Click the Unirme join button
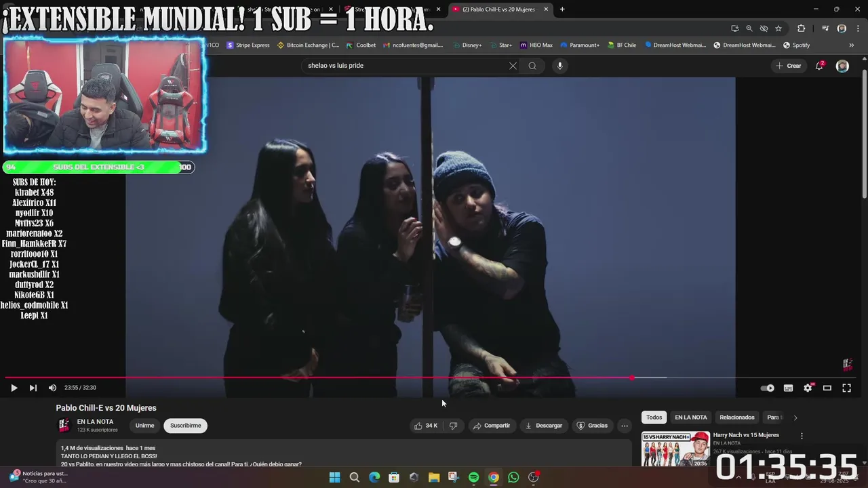 coord(144,426)
